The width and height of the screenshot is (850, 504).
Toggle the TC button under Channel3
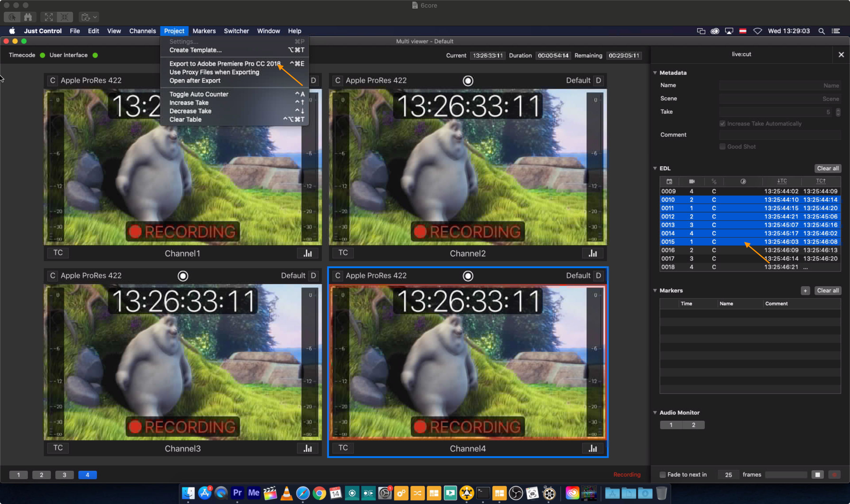pyautogui.click(x=58, y=448)
